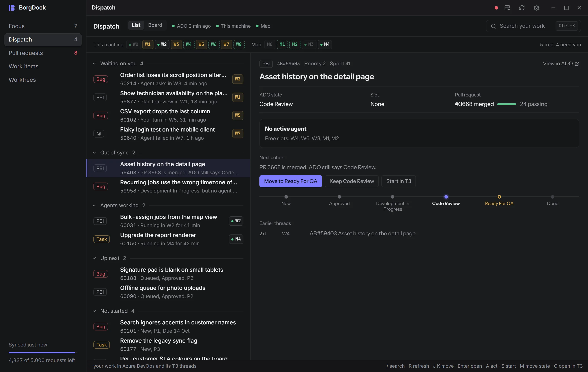The width and height of the screenshot is (588, 372).
Task: Click the refresh sync icon
Action: click(522, 8)
